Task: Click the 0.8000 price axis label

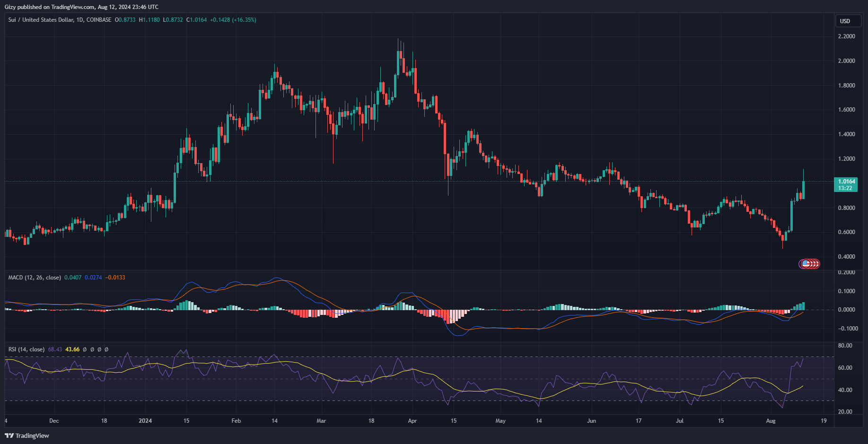Action: tap(847, 208)
